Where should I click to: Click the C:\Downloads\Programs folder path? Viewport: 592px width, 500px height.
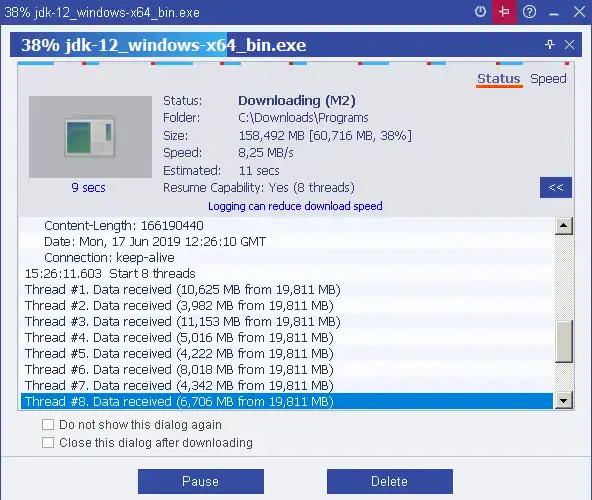(303, 118)
